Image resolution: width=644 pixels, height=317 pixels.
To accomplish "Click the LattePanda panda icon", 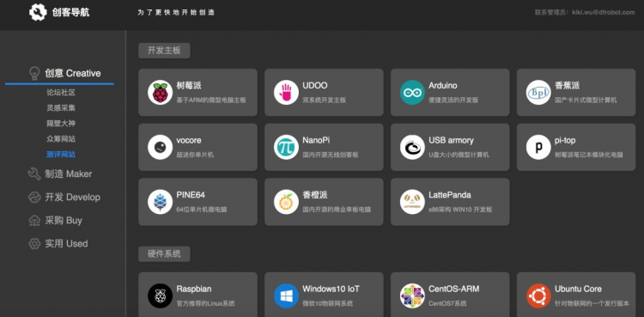I will point(412,202).
